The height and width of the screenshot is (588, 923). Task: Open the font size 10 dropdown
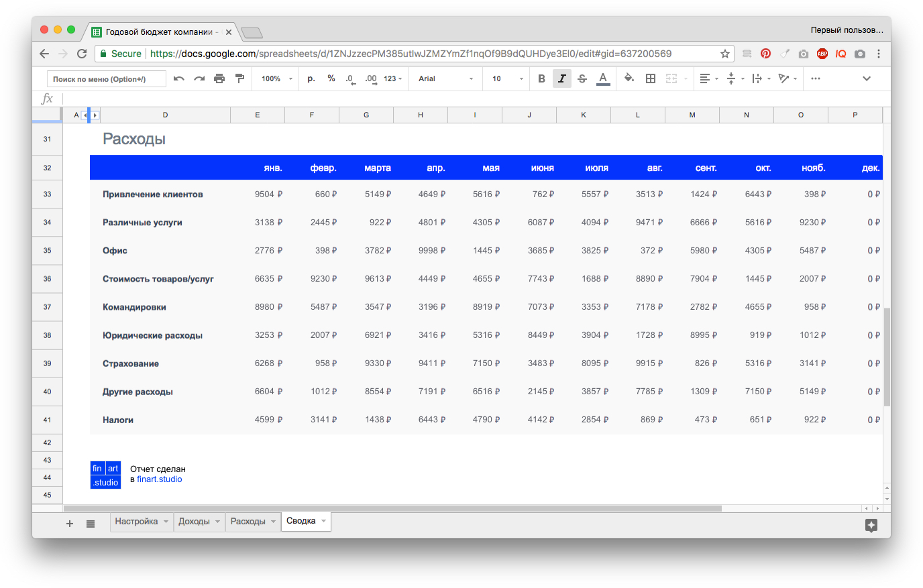coord(507,78)
